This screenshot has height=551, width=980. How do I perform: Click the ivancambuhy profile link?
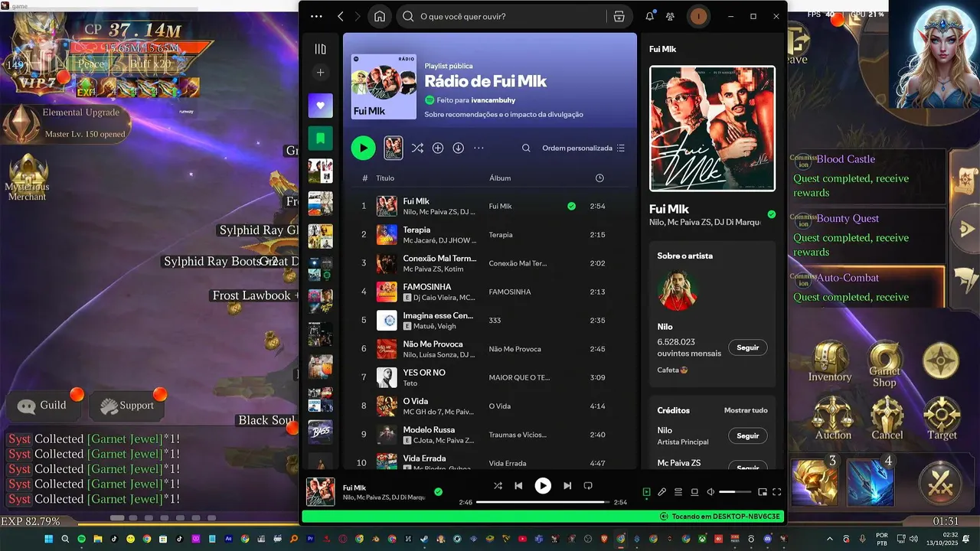coord(493,100)
